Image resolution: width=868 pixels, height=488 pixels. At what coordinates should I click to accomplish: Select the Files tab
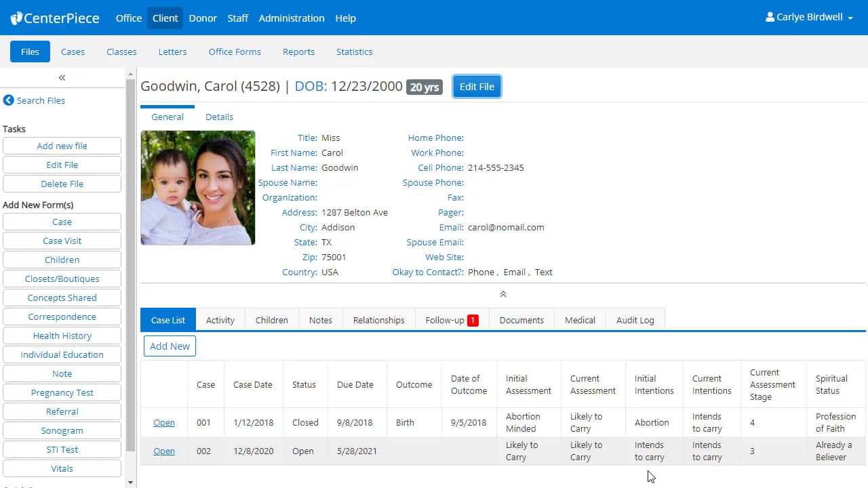pyautogui.click(x=30, y=52)
